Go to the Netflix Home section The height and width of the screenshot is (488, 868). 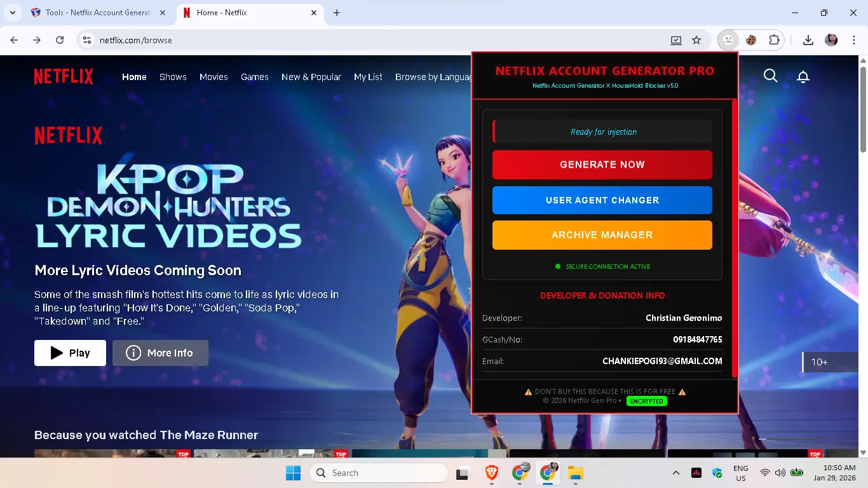(x=134, y=77)
